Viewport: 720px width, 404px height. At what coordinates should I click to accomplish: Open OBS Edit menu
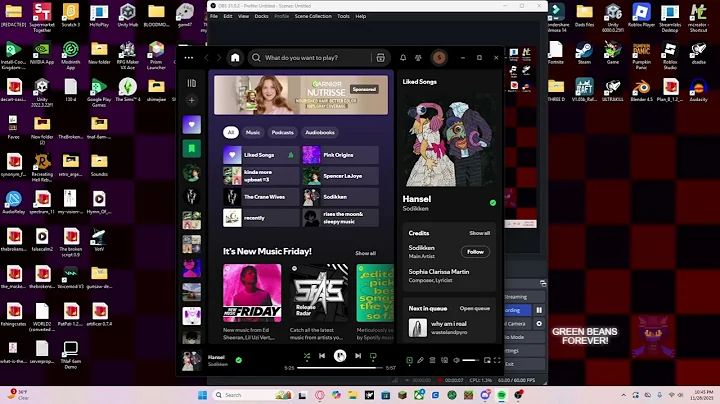pyautogui.click(x=228, y=16)
